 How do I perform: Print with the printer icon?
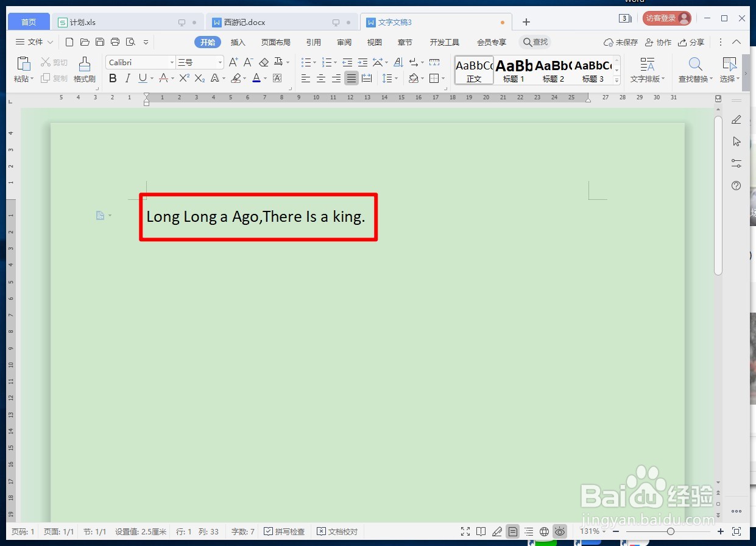point(115,42)
